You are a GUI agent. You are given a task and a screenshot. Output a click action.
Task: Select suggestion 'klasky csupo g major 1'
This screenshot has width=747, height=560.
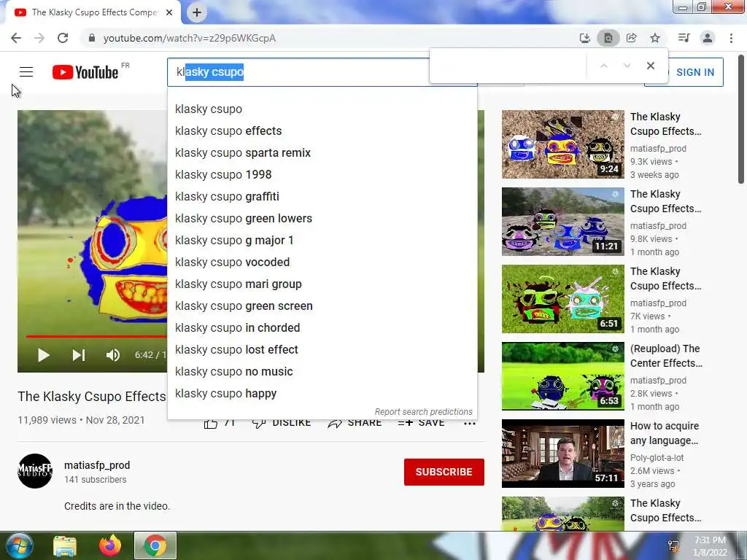click(x=322, y=241)
